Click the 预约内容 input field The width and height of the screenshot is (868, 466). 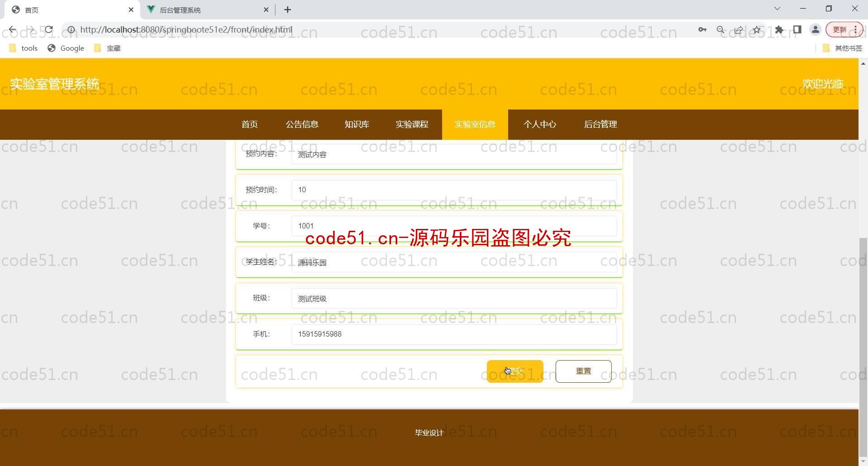[454, 154]
